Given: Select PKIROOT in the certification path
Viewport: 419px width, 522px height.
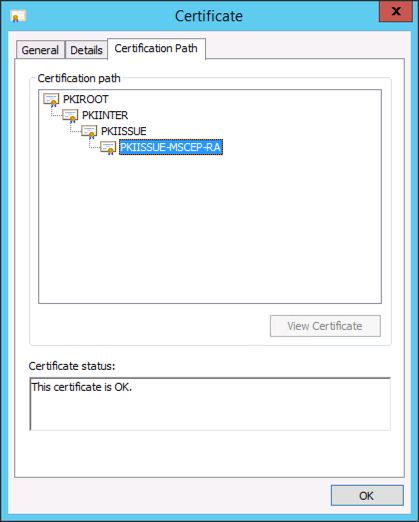Looking at the screenshot, I should coord(85,99).
